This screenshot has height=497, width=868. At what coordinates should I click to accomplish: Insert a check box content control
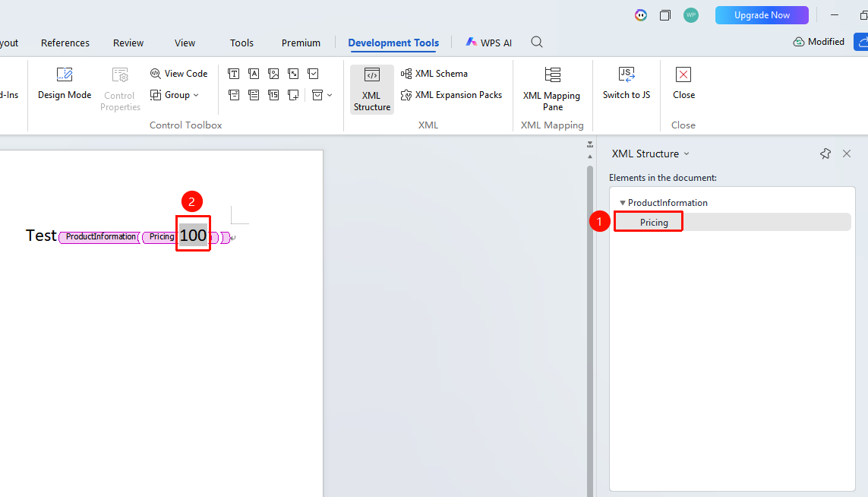(314, 74)
